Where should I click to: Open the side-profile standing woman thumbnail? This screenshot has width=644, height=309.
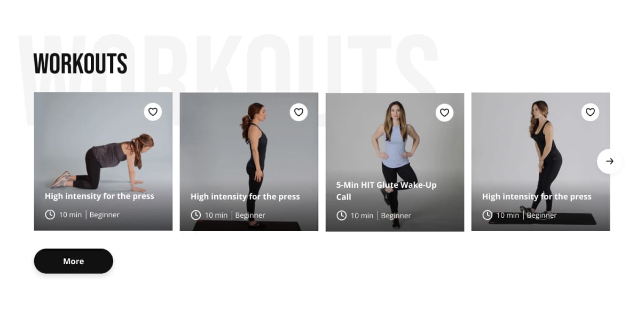pyautogui.click(x=249, y=162)
